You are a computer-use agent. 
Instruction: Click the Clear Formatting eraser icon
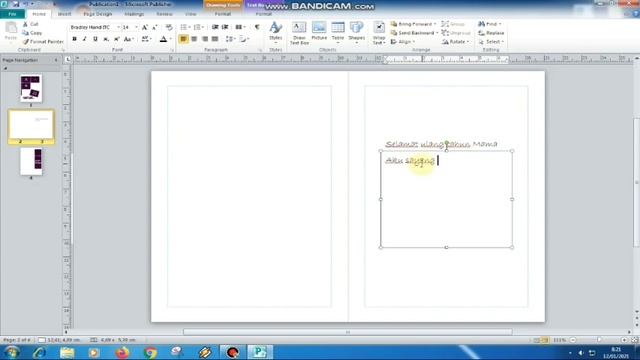169,27
